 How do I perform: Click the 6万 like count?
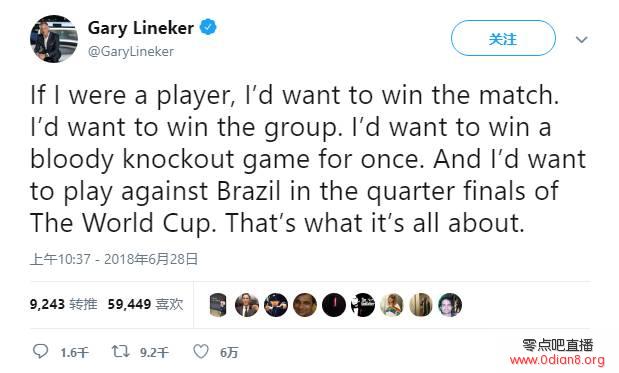click(229, 352)
